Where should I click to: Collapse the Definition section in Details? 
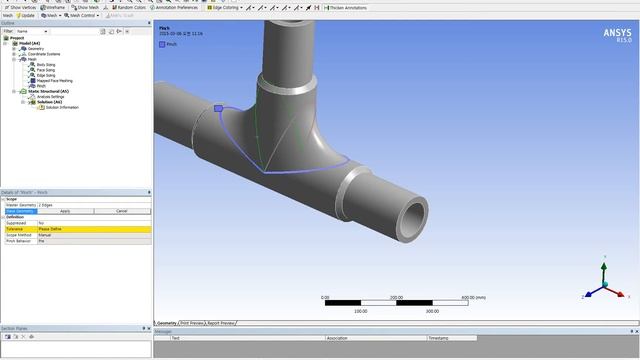[3, 217]
